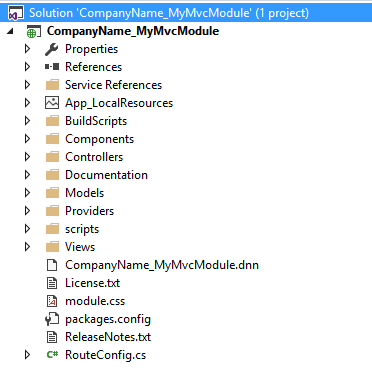This screenshot has width=372, height=375.
Task: Click the Documentation folder icon
Action: click(52, 175)
